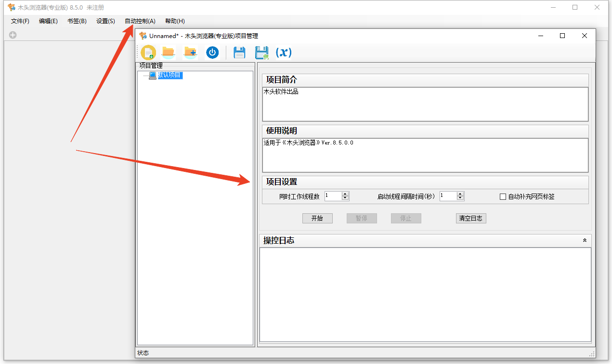Click the new project icon

pyautogui.click(x=148, y=52)
